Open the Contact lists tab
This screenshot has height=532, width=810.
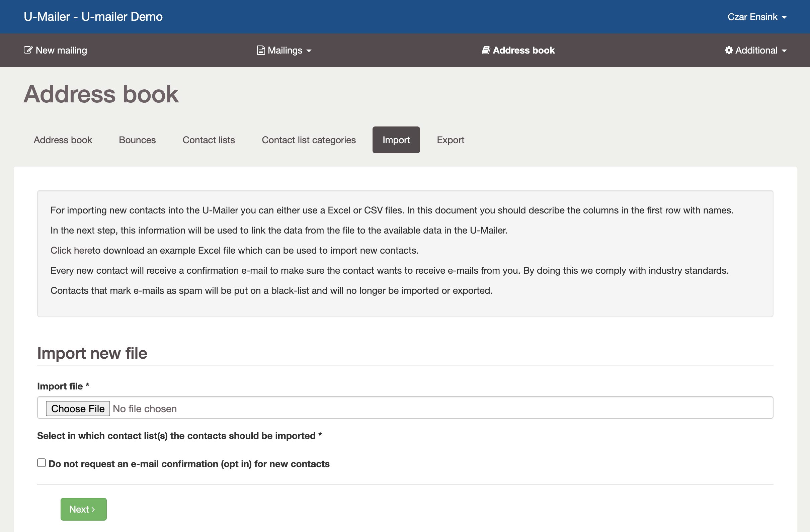tap(209, 140)
